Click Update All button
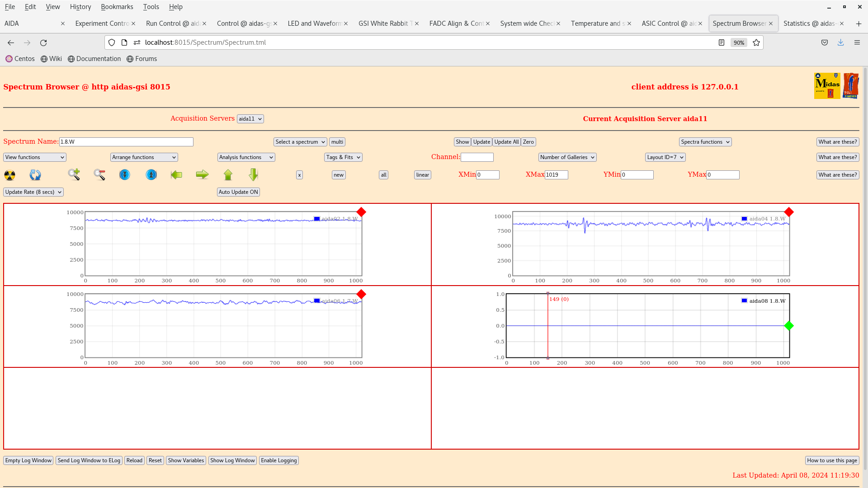868x488 pixels. pos(506,142)
